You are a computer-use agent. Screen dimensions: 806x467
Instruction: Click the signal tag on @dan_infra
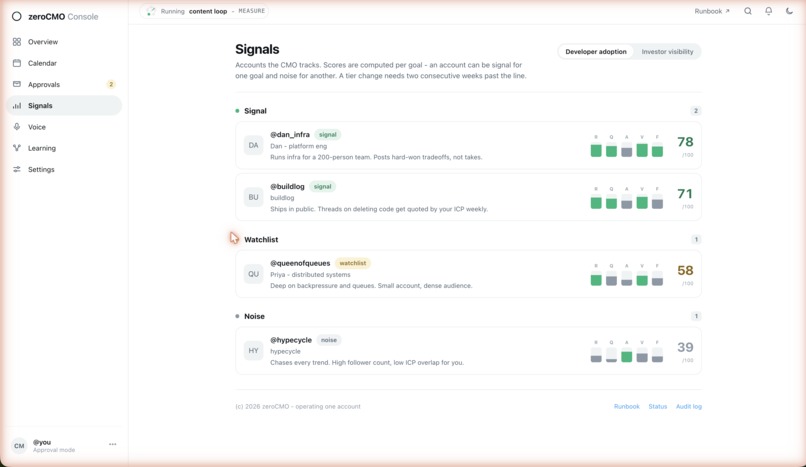pyautogui.click(x=327, y=135)
